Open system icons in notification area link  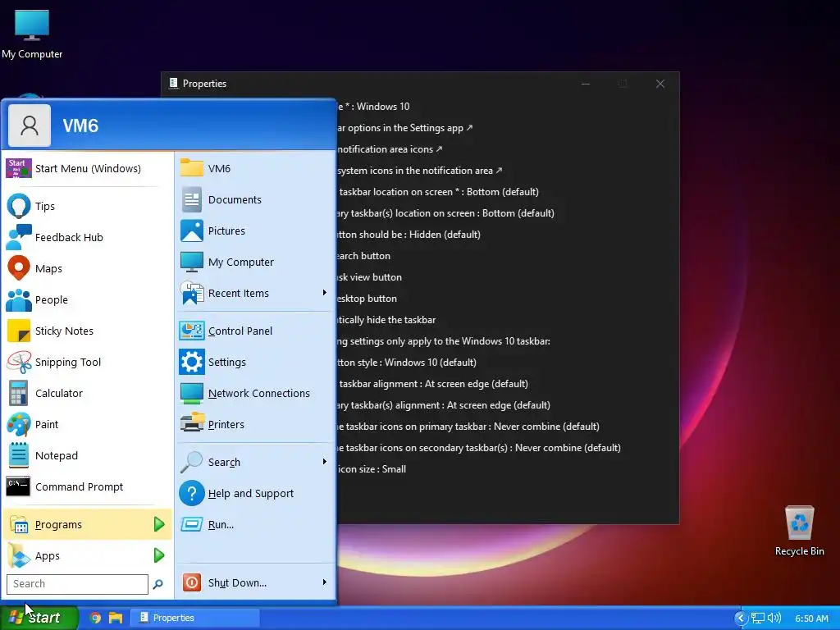[420, 171]
